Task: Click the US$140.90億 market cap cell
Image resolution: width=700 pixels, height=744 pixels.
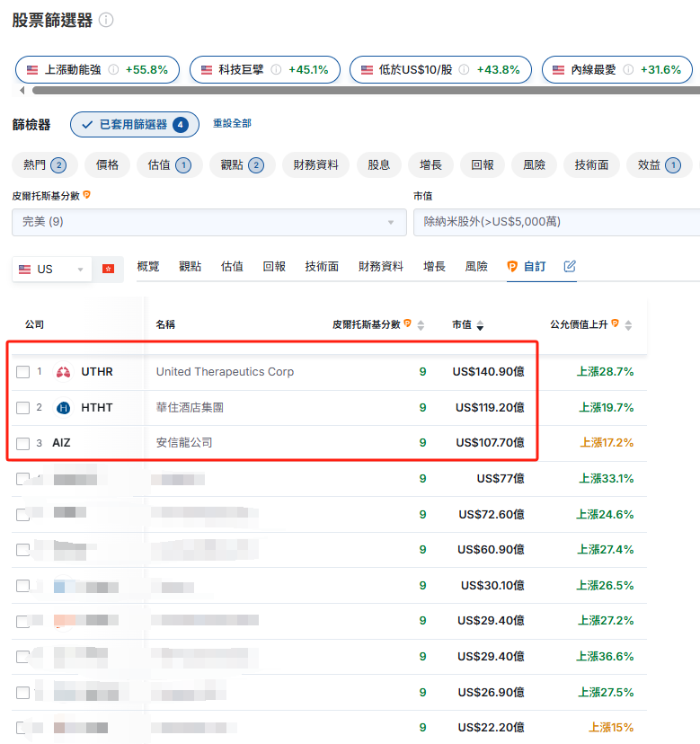Action: (488, 371)
